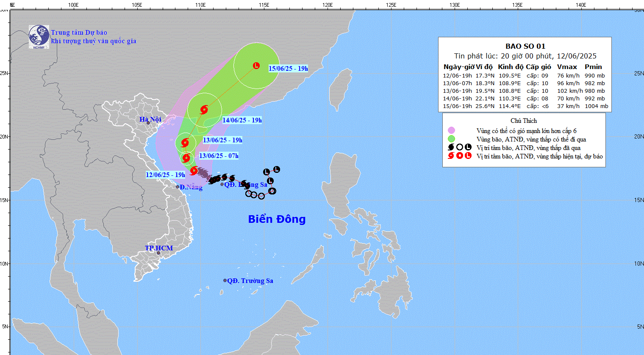Select the current storm position icon for 12/06/25 - 19h
The image size is (644, 355).
click(x=194, y=171)
